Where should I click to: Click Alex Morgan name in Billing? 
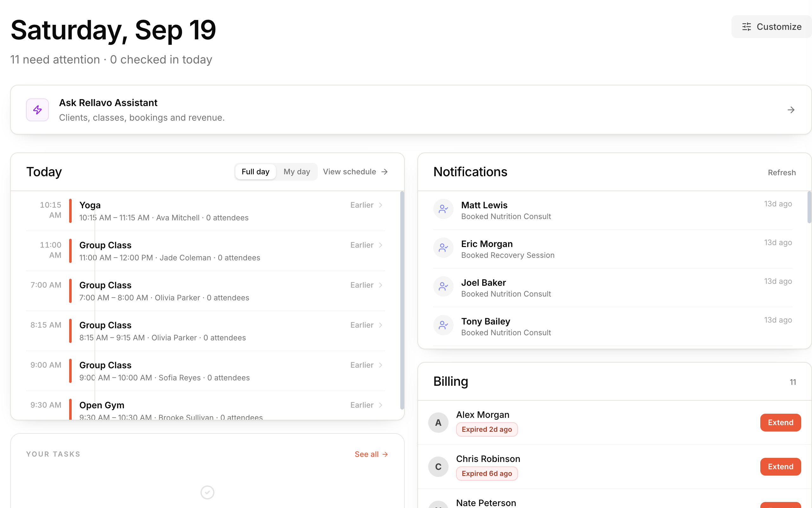click(x=482, y=415)
